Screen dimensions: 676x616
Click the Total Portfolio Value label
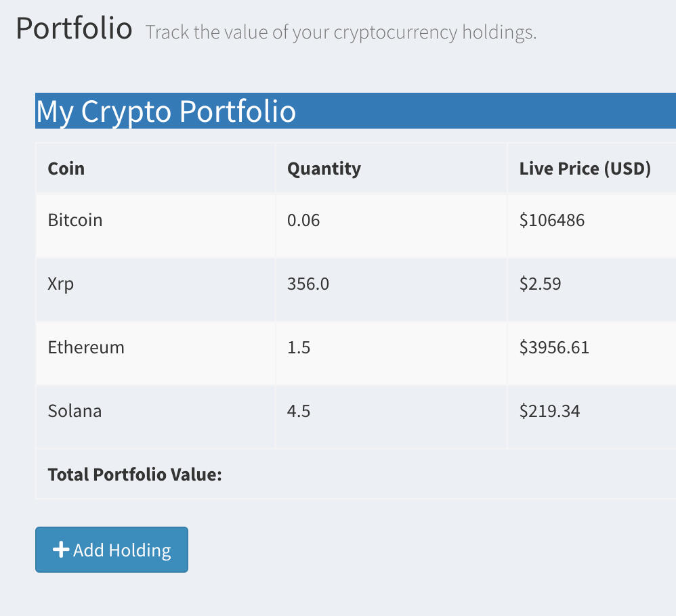[x=135, y=474]
